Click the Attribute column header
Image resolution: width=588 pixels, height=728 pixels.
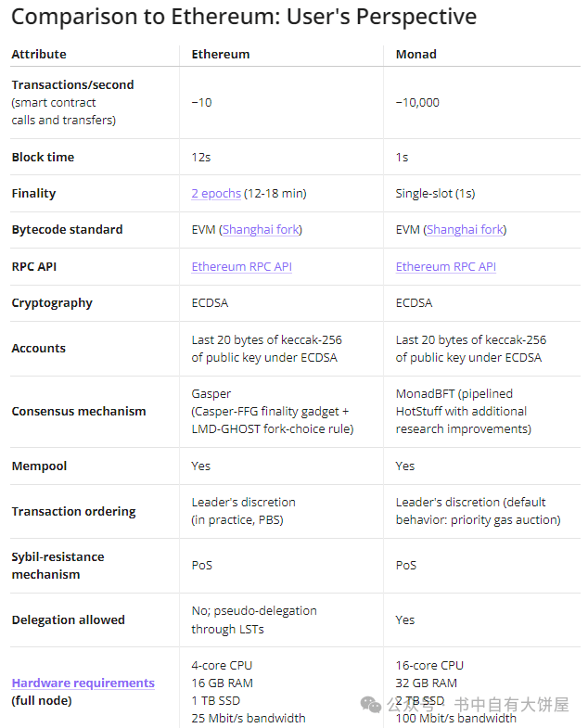tap(39, 55)
